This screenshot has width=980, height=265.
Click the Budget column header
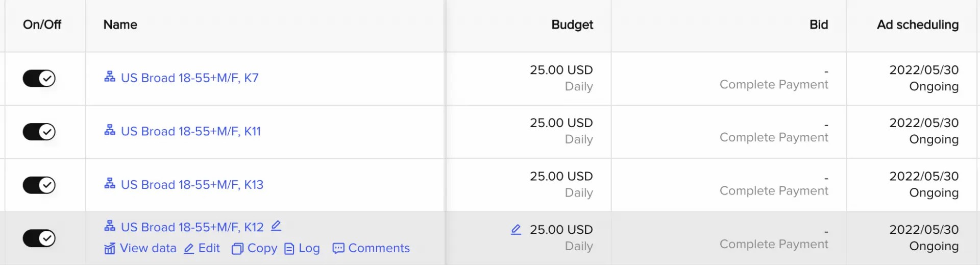pyautogui.click(x=572, y=25)
